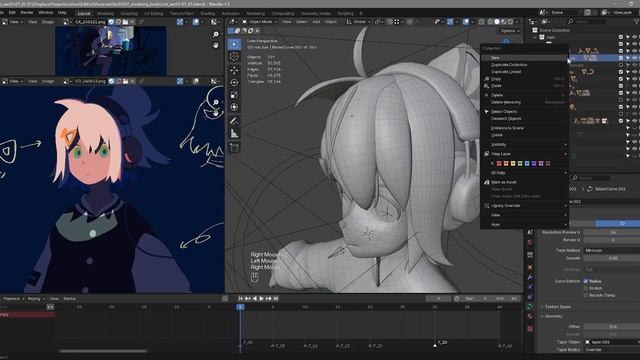Collapse the Geometry panel
640x360 pixels.
point(553,316)
